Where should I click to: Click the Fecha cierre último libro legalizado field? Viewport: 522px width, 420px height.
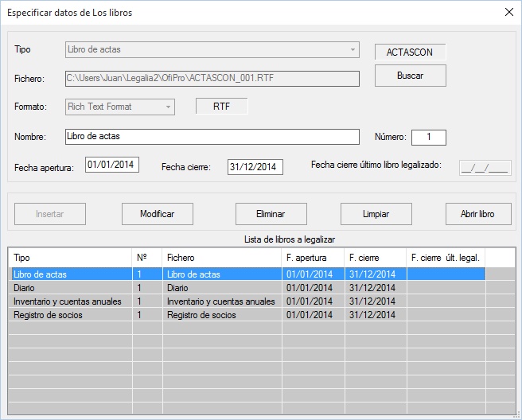[x=485, y=168]
